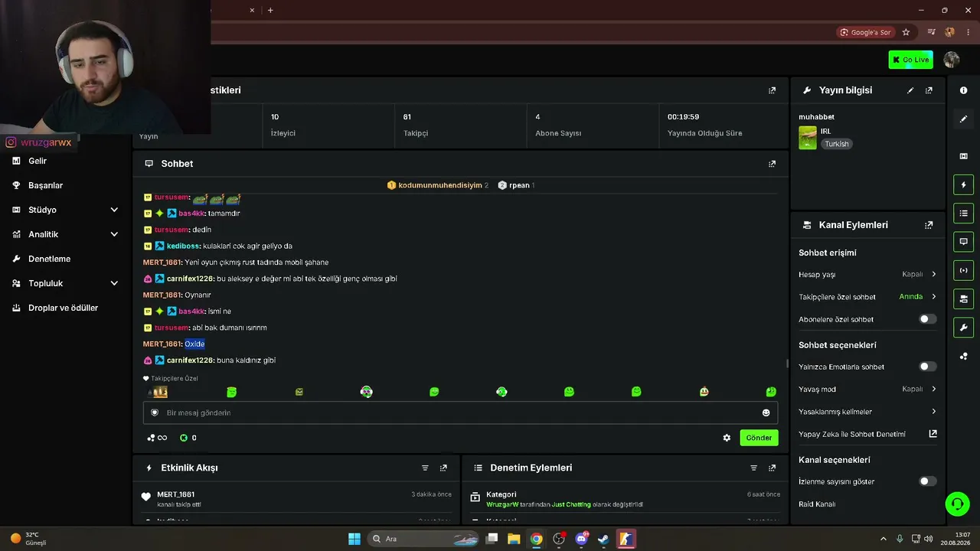The height and width of the screenshot is (551, 980).
Task: Filter the Denetim Eylemleri list
Action: click(753, 468)
